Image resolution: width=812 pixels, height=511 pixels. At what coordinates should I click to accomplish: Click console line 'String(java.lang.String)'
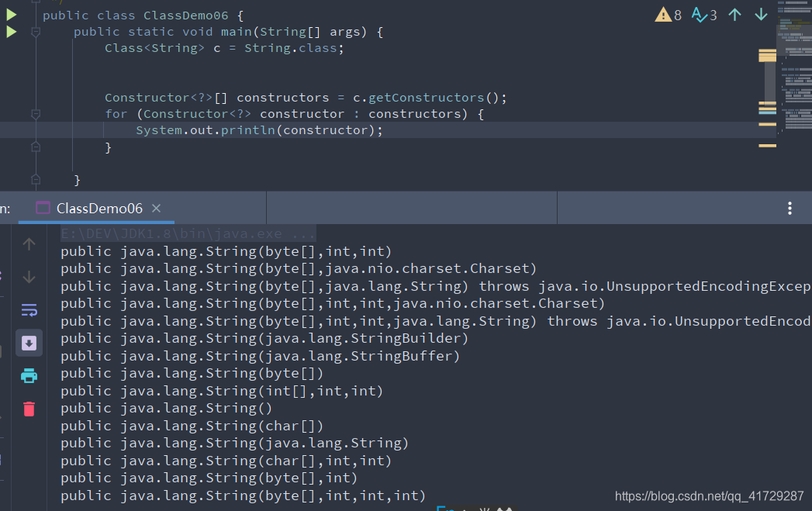point(234,443)
